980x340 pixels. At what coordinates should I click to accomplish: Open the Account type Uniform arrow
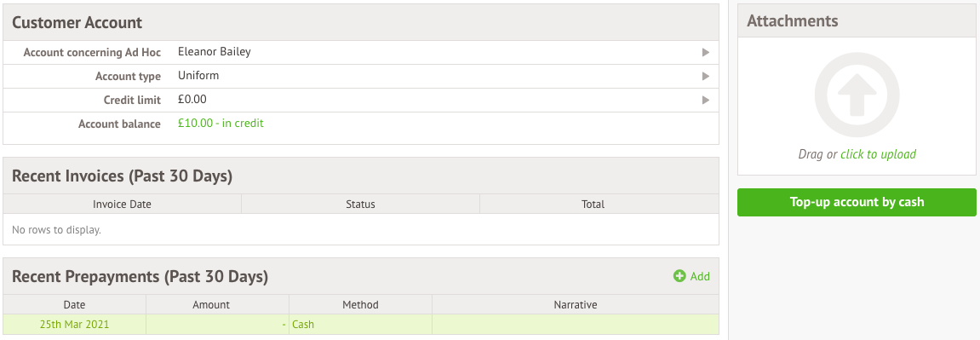[x=706, y=76]
